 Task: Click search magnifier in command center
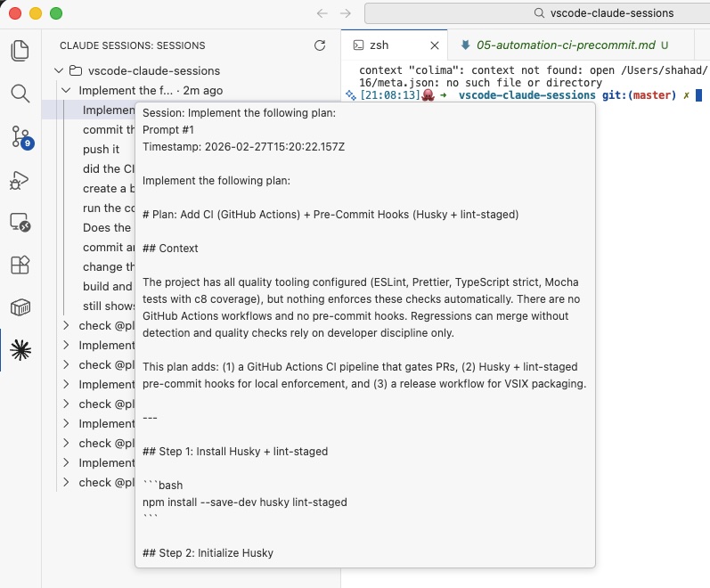click(539, 13)
